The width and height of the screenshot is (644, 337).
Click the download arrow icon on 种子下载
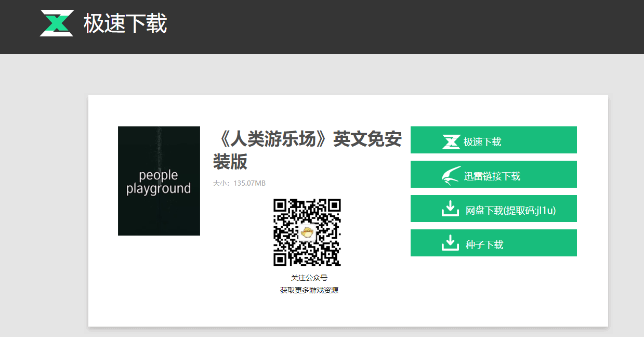tap(450, 243)
